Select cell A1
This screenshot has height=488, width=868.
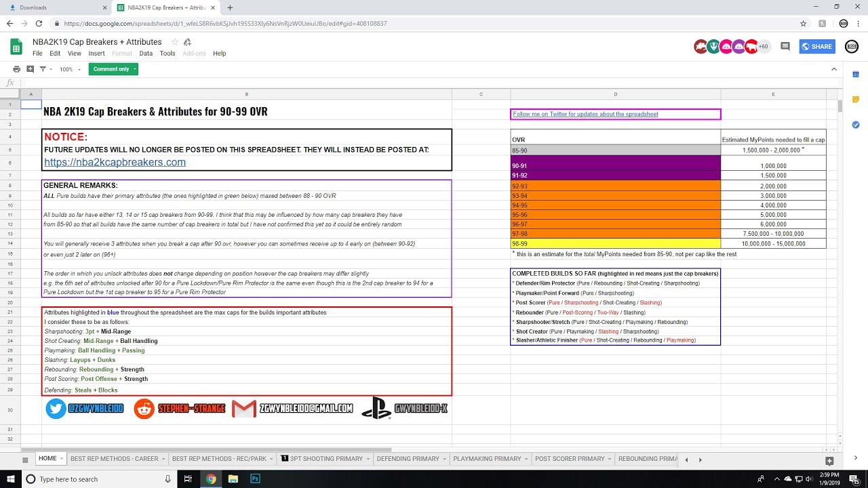point(31,104)
